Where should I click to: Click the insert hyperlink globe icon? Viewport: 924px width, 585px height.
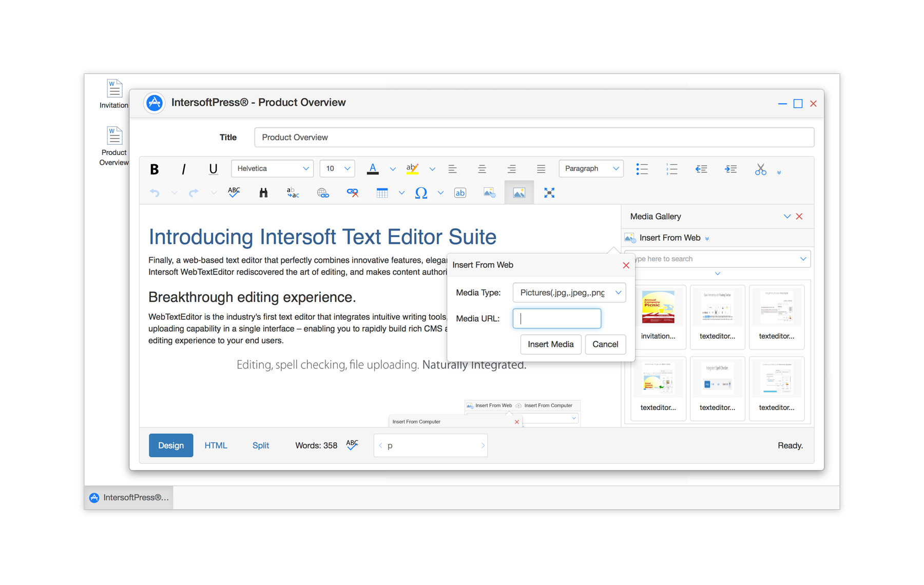(x=323, y=193)
